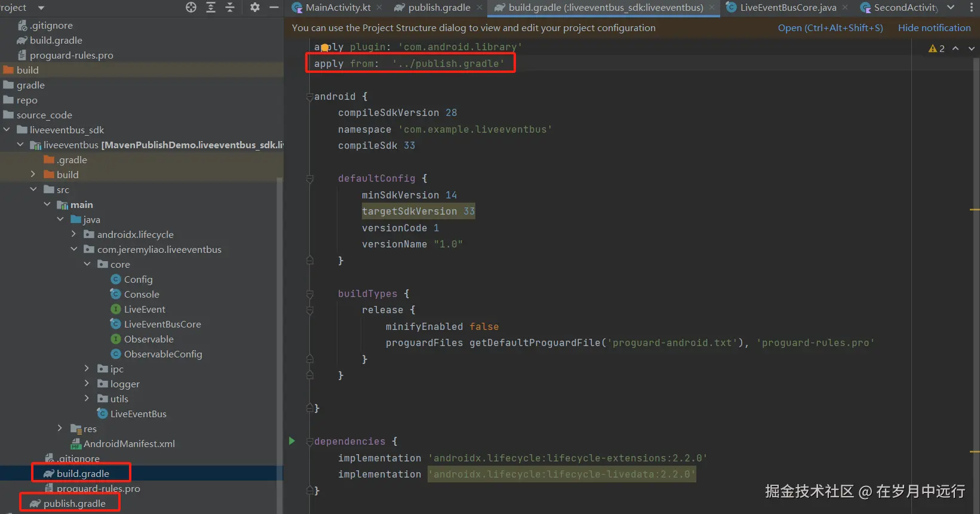Collapse the android code block fold marker
The width and height of the screenshot is (980, 514).
click(x=309, y=97)
